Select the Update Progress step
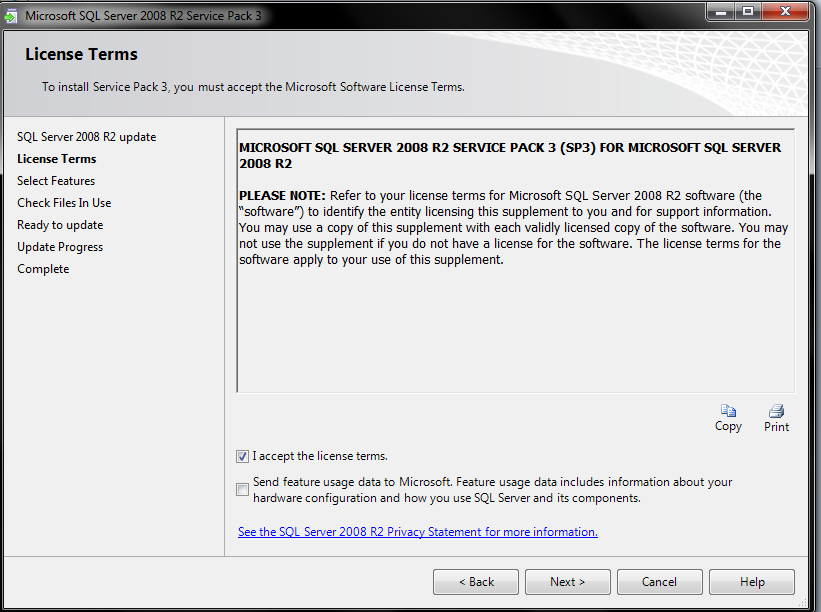This screenshot has height=612, width=821. pos(60,247)
